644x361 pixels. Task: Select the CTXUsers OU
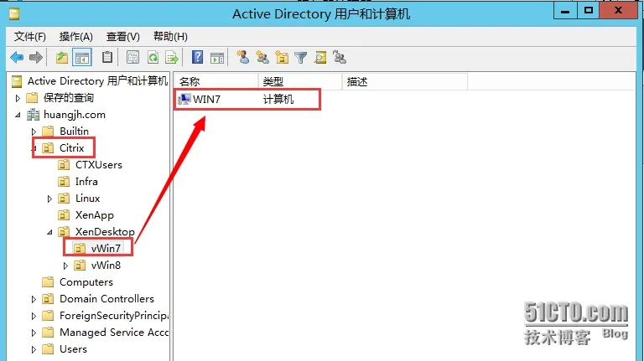click(x=99, y=165)
